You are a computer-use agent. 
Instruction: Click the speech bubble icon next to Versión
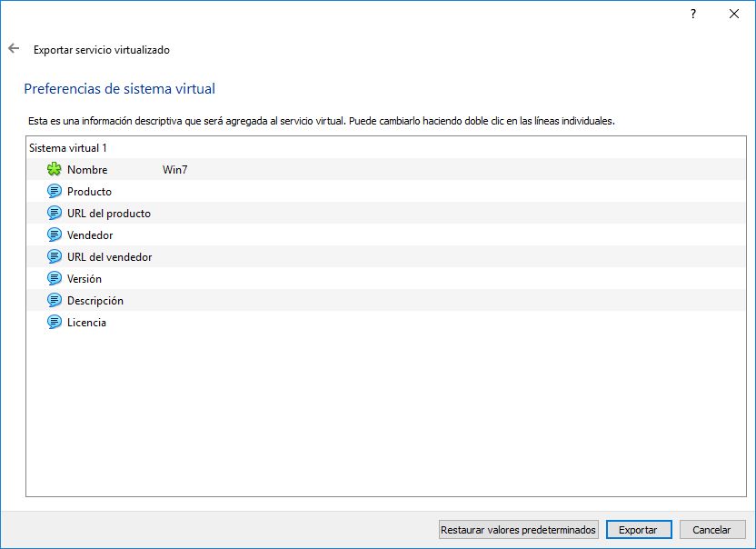pyautogui.click(x=55, y=279)
